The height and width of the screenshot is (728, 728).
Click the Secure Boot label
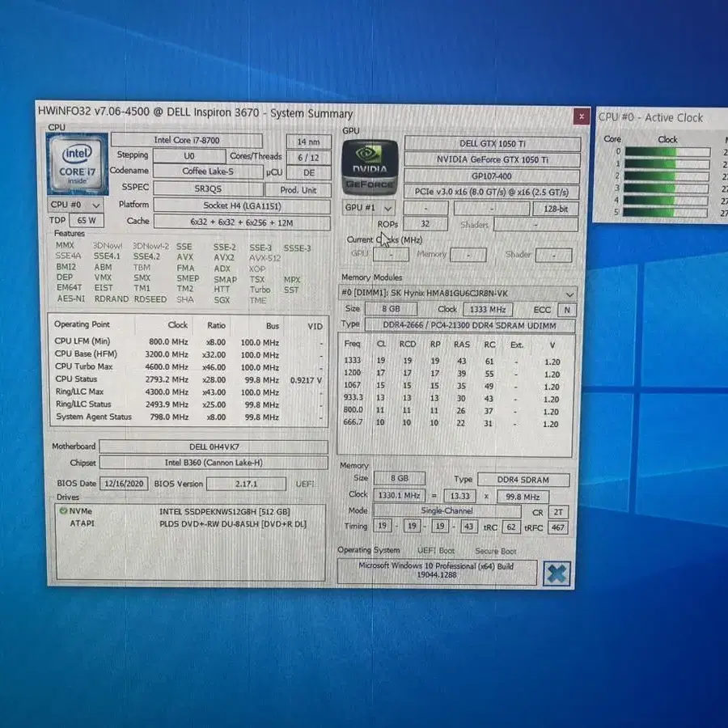click(495, 551)
